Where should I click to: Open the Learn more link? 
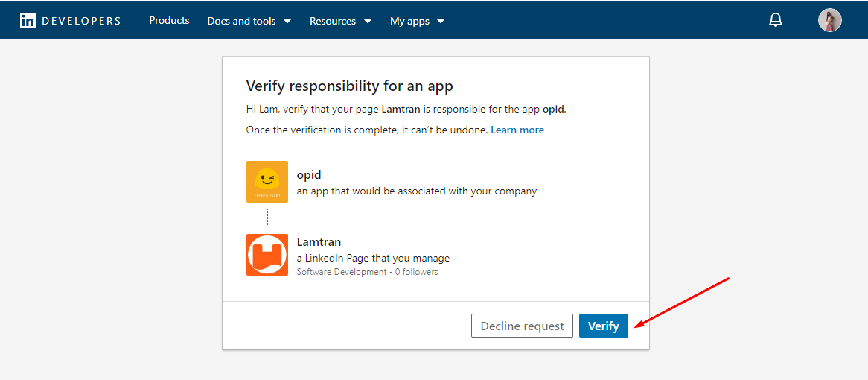pyautogui.click(x=517, y=130)
